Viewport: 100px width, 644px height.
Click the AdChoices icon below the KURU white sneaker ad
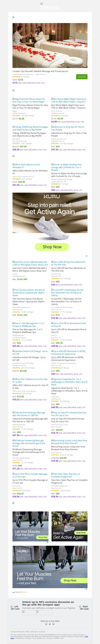click(86, 256)
